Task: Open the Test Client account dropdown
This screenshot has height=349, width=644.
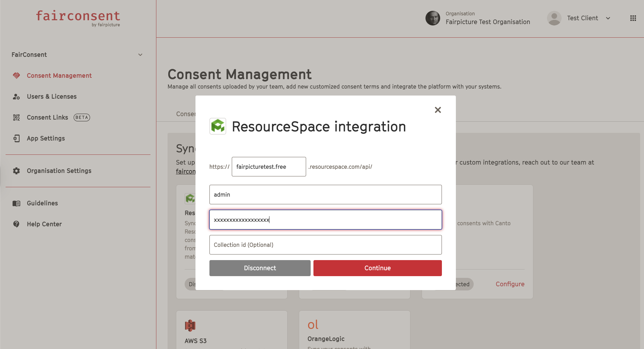Action: [608, 18]
